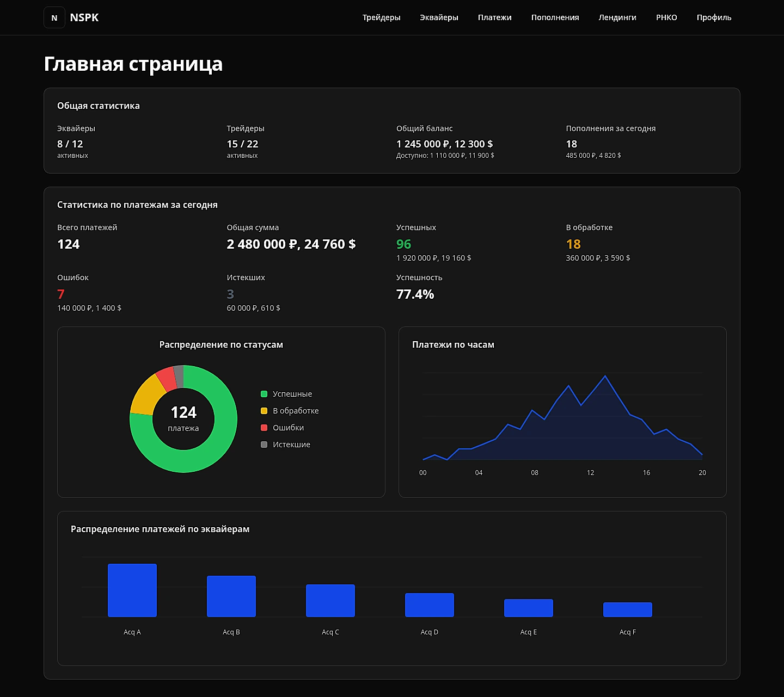
Task: Click the red Ошибки legend swatch
Action: (x=264, y=428)
